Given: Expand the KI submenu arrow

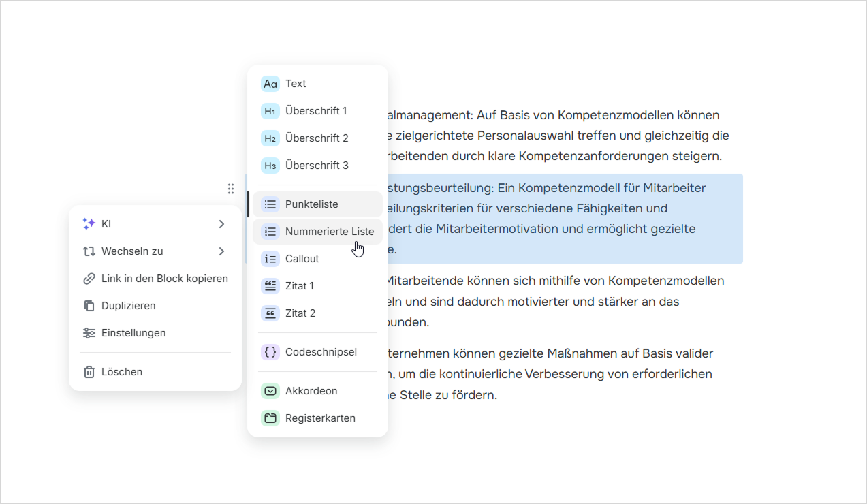Looking at the screenshot, I should 221,223.
